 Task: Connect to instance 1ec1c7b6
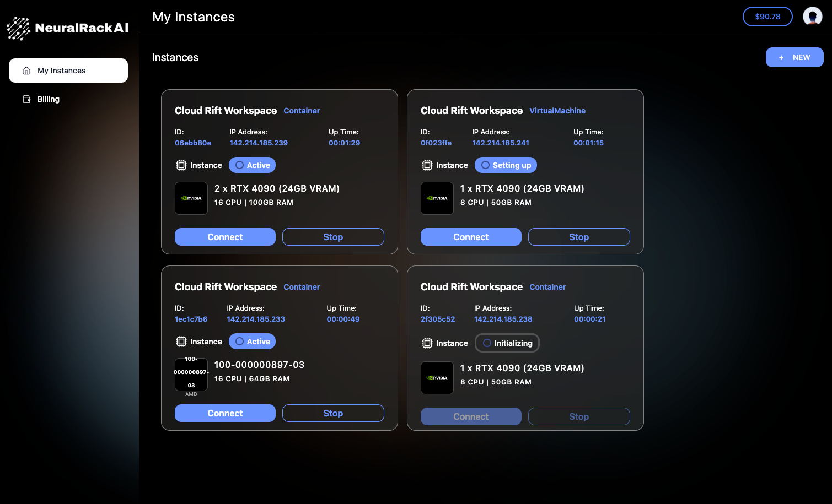(x=225, y=413)
